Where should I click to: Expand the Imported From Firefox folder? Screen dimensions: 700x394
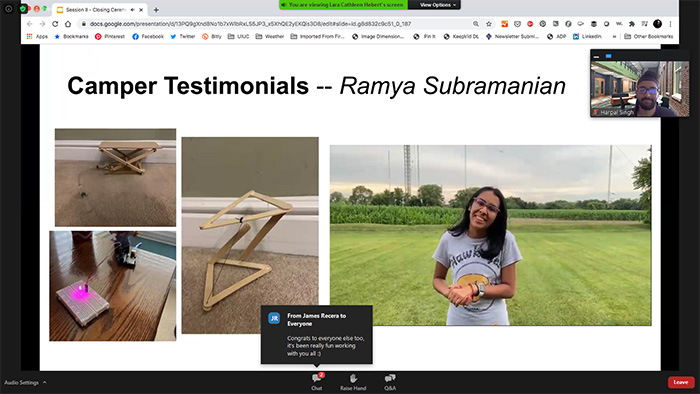click(317, 37)
